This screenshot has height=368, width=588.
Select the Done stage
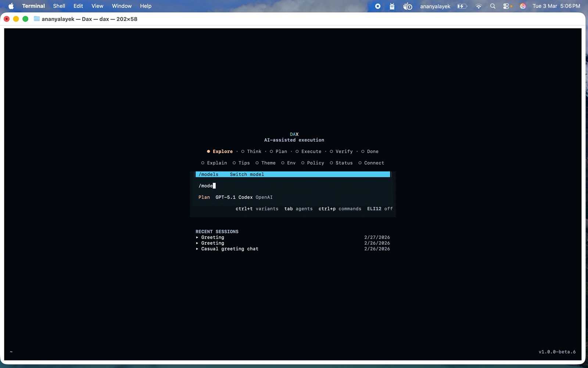click(x=370, y=151)
